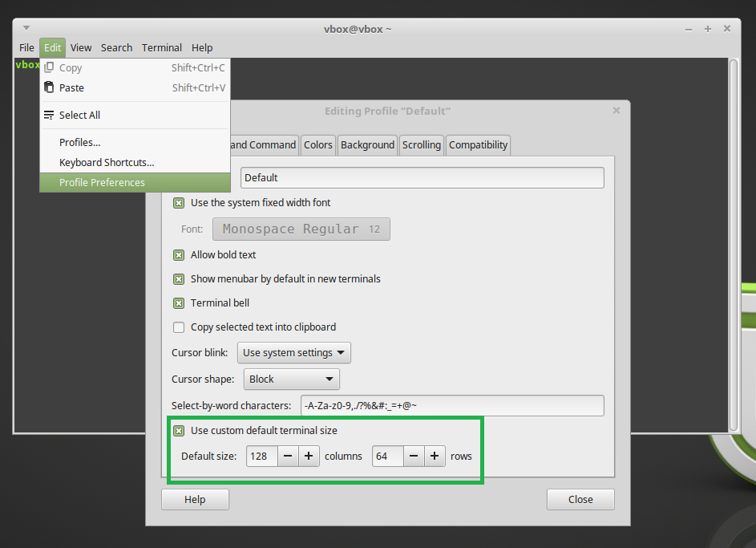Screen dimensions: 756x548
Task: Switch to the Colors tab
Action: coord(317,144)
